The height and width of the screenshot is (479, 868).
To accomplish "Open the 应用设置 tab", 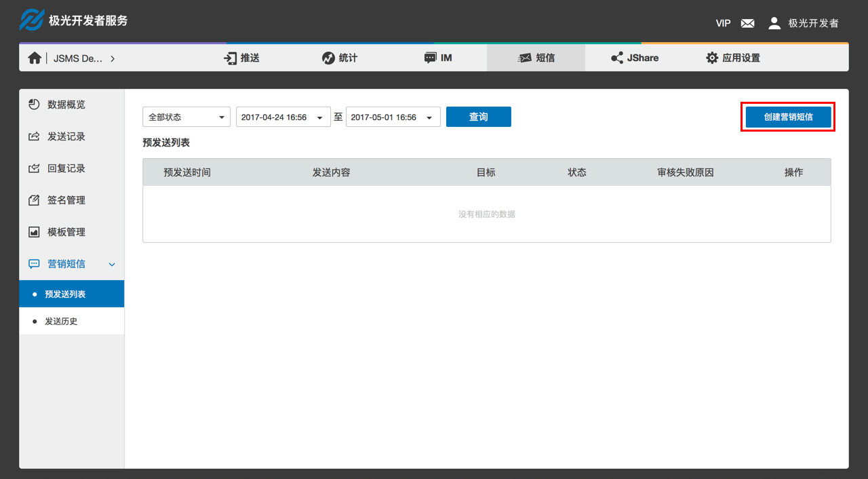I will (x=733, y=58).
